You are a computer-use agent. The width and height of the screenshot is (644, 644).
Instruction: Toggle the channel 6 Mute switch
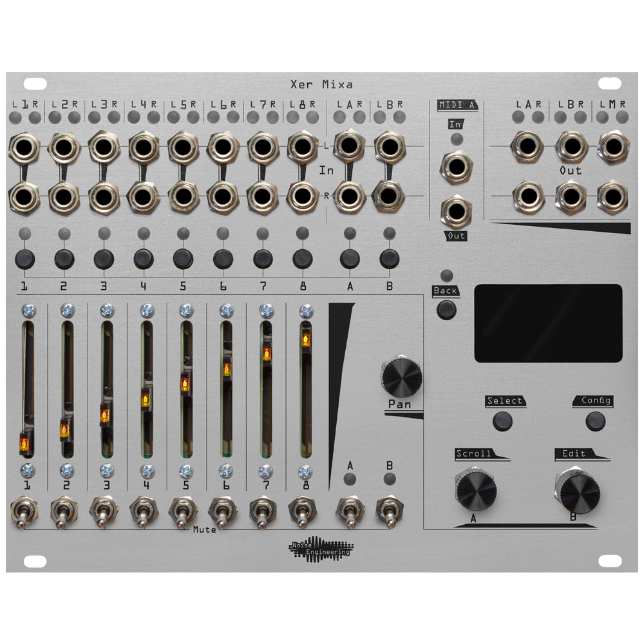tap(223, 513)
